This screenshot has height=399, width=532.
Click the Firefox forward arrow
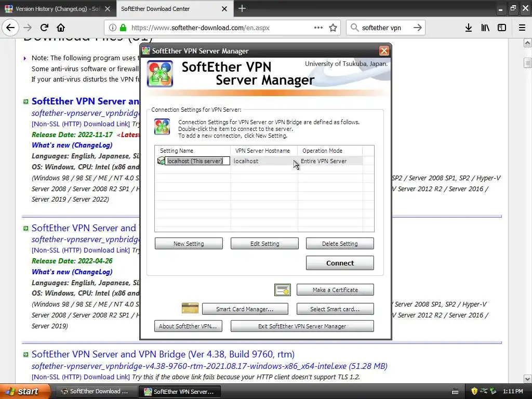tap(28, 28)
